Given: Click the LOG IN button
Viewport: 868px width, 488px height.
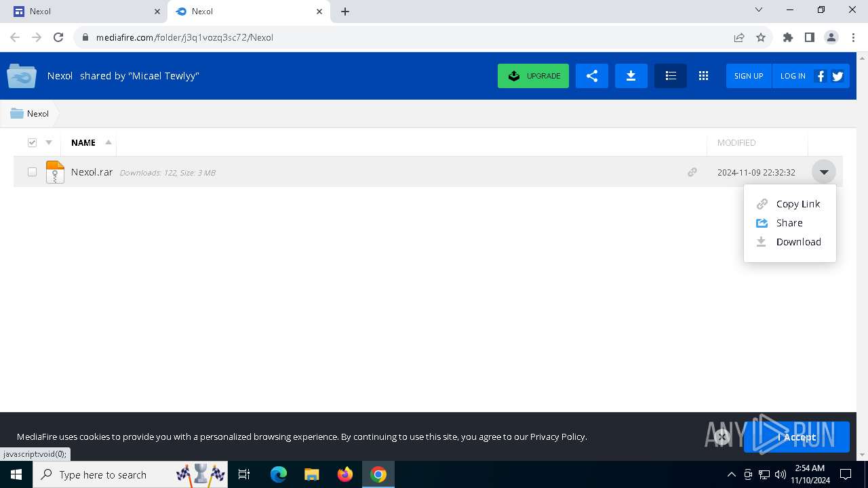Looking at the screenshot, I should (793, 76).
